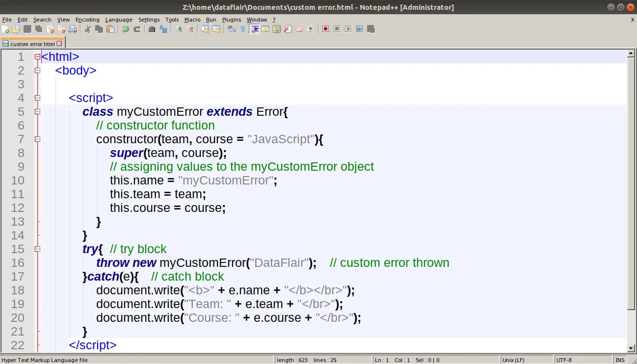This screenshot has height=364, width=637.
Task: Click the Close All toolbar icon
Action: click(61, 29)
